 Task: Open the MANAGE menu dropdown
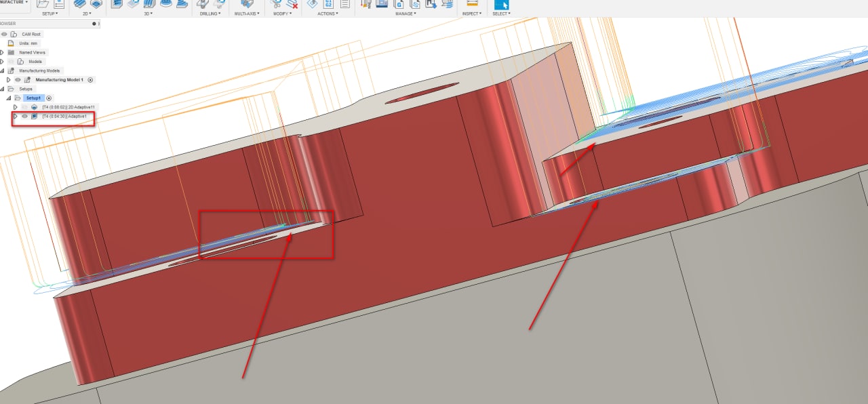point(406,14)
